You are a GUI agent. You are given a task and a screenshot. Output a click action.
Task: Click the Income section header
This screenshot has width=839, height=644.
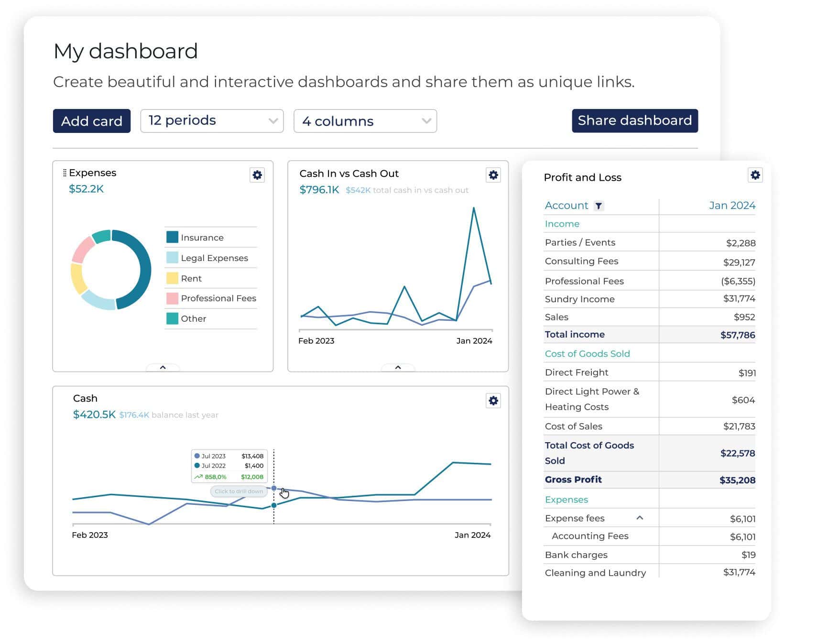tap(562, 223)
